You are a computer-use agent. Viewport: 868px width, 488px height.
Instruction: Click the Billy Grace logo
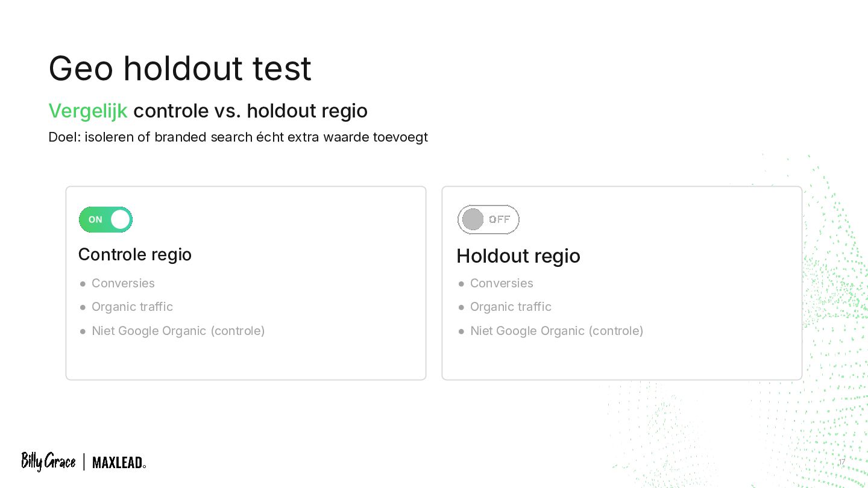click(48, 461)
